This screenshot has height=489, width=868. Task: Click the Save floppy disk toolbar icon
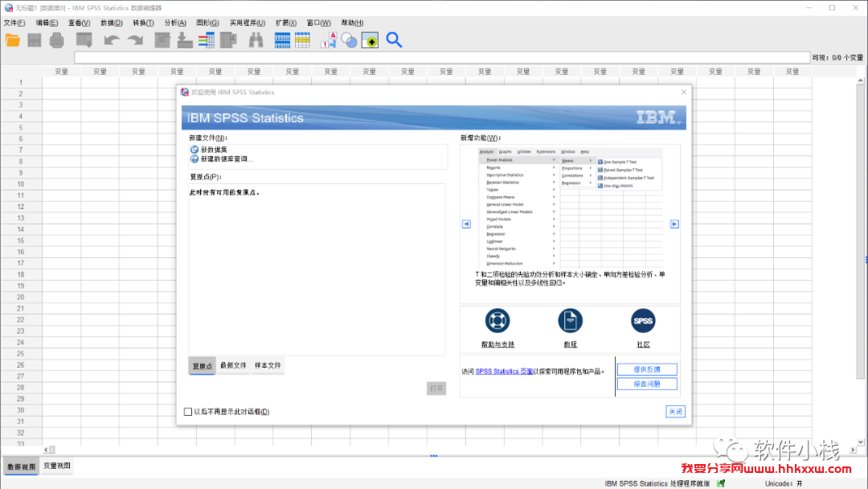35,40
